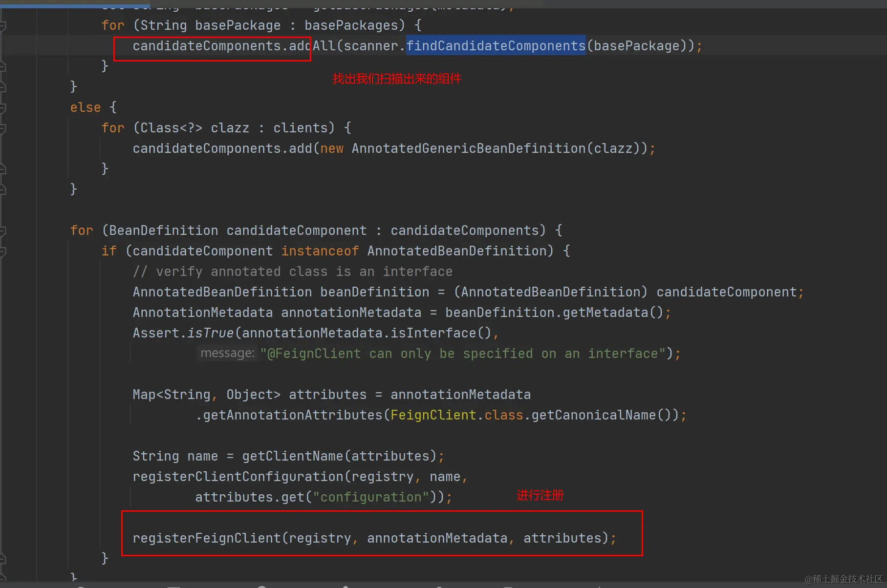
Task: Click the fold-end marker below the addAll line
Action: pyautogui.click(x=2, y=66)
